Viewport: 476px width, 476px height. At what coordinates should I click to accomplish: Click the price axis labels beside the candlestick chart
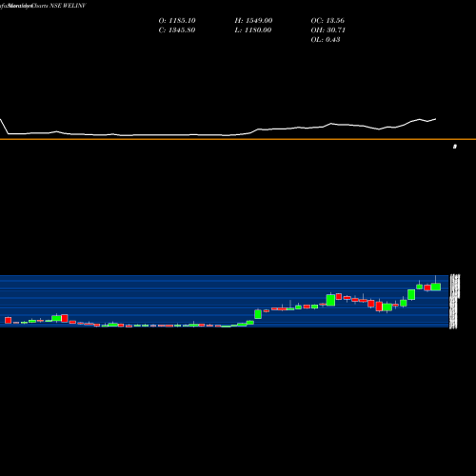[x=454, y=302]
